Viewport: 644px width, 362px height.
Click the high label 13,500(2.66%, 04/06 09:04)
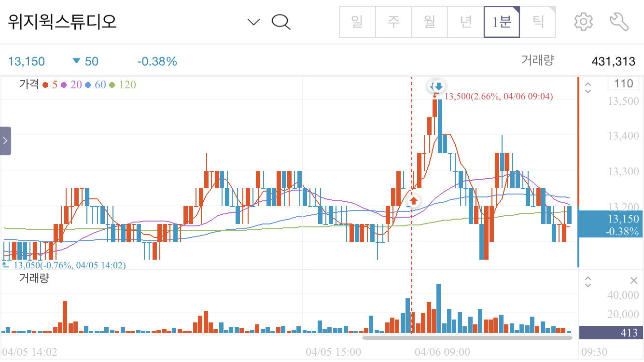click(x=499, y=97)
